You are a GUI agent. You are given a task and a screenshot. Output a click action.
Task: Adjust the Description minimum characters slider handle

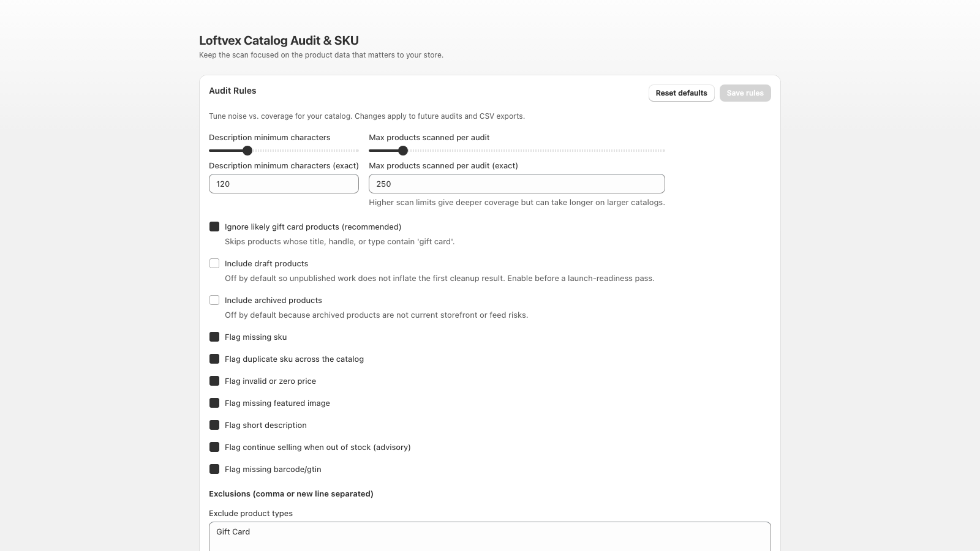(247, 151)
